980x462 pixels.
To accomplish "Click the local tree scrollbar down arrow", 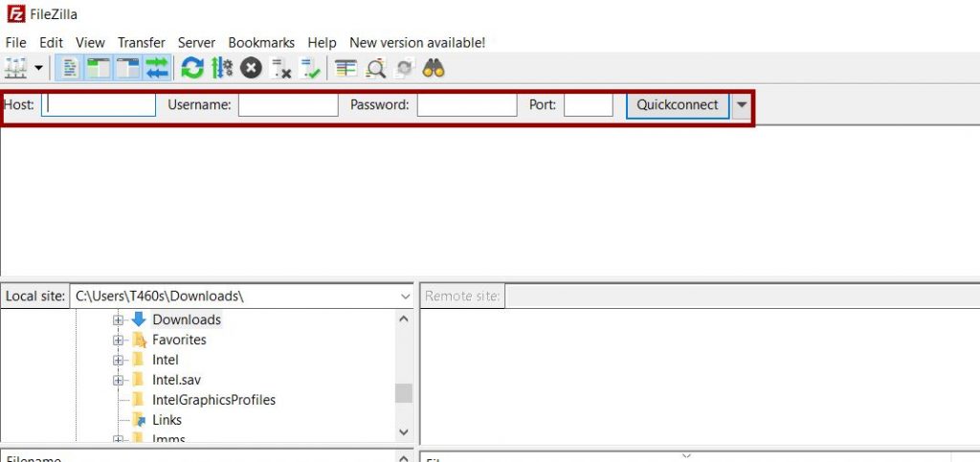I will (404, 432).
